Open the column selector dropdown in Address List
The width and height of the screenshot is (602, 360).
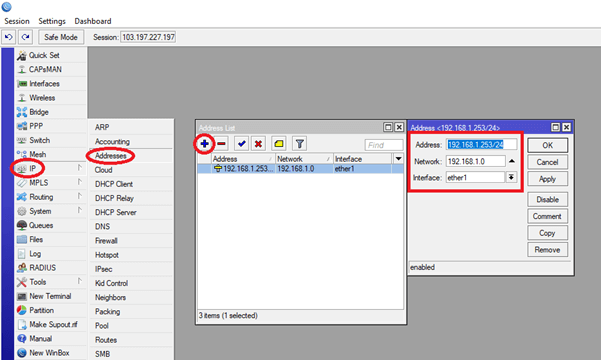coord(398,159)
